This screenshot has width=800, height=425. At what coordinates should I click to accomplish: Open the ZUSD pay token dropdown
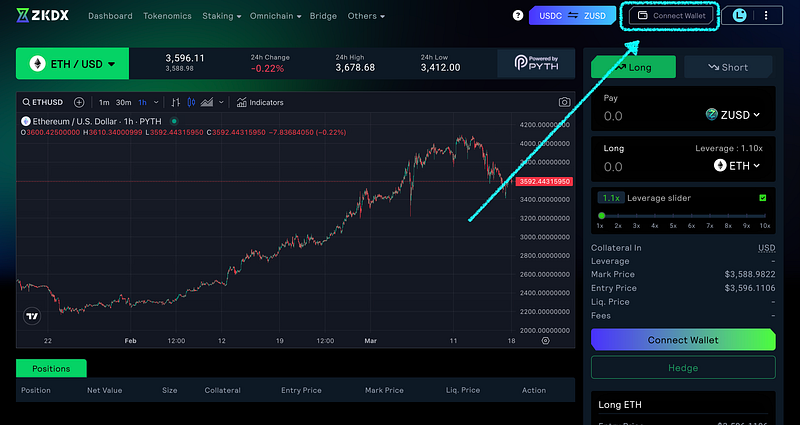tap(732, 115)
